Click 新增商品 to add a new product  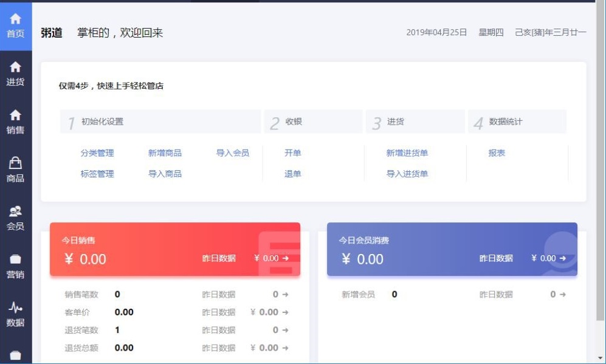[x=164, y=153]
